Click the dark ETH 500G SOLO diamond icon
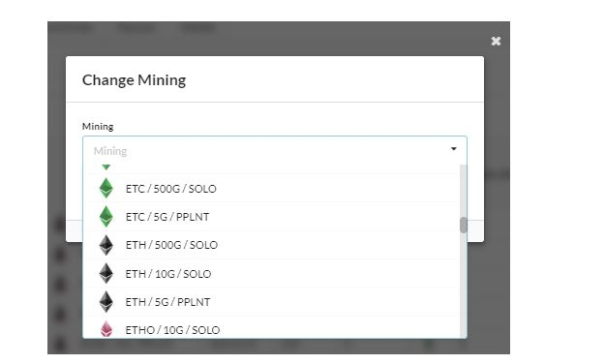Screen dimensions: 605x364 point(106,245)
